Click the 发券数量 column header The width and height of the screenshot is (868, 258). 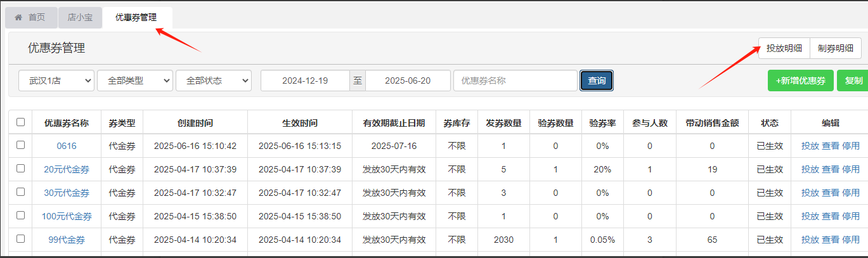click(503, 123)
